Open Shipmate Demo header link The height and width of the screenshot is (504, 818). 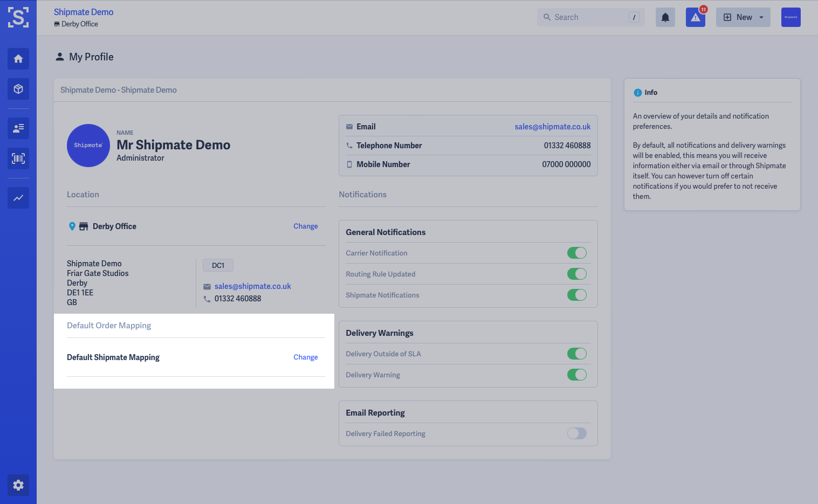pos(84,12)
